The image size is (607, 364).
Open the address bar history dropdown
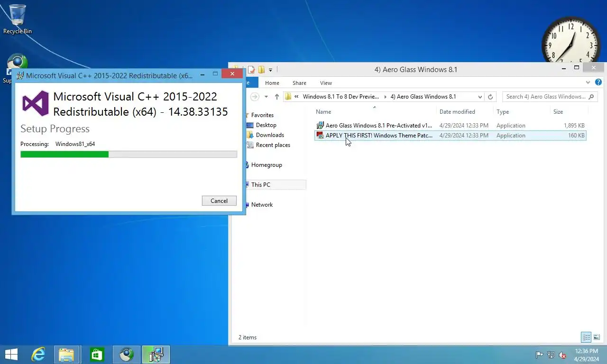point(480,97)
